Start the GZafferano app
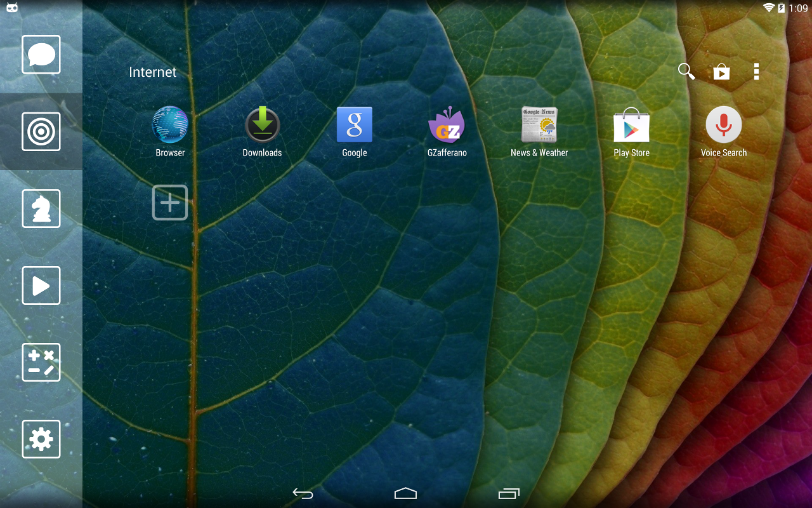The height and width of the screenshot is (508, 812). coord(447,124)
